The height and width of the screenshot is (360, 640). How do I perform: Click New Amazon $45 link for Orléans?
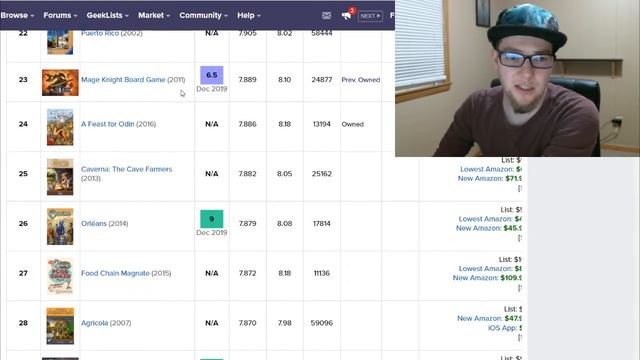(x=489, y=228)
